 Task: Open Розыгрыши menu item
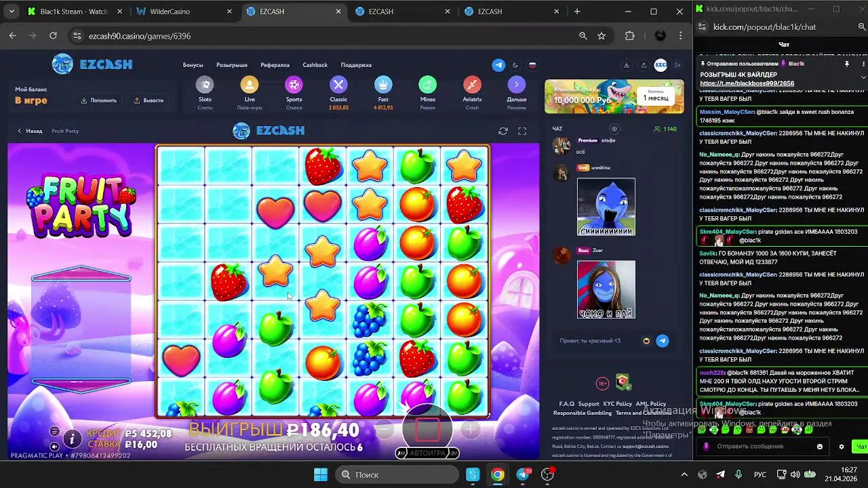(232, 65)
